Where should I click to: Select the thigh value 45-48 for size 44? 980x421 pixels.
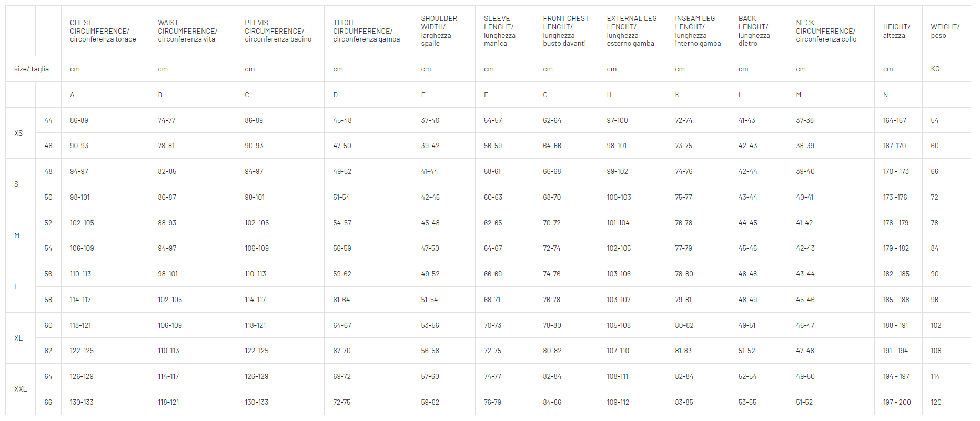point(342,120)
